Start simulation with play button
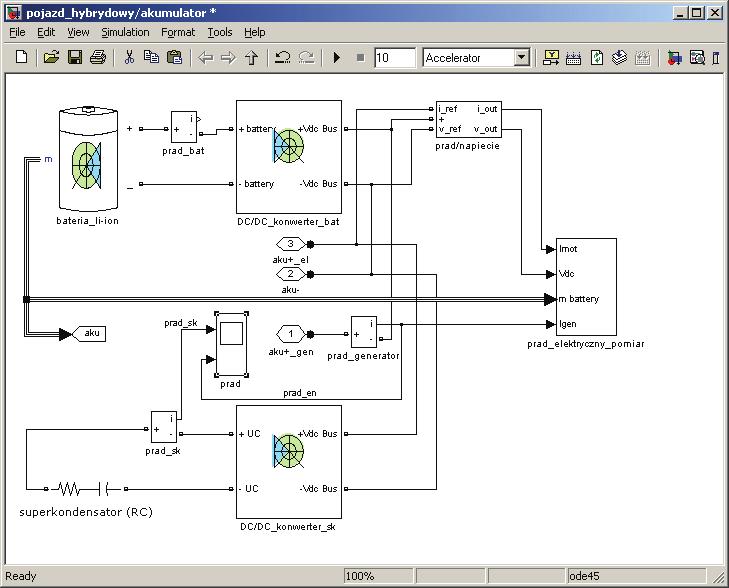Viewport: 729px width, 588px height. point(337,58)
